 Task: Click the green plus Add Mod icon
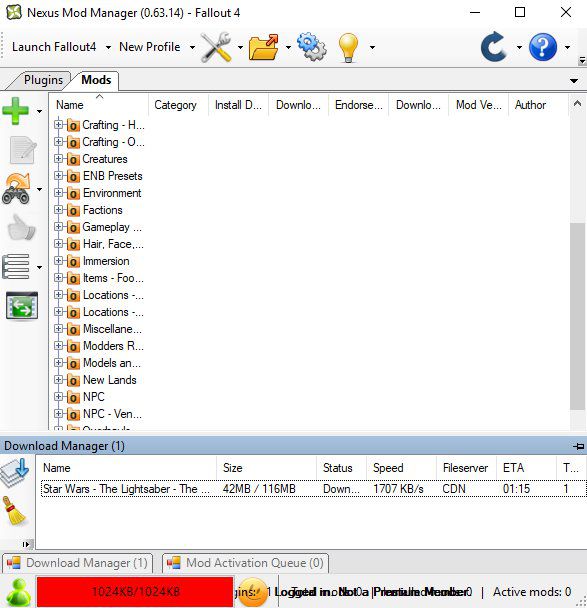(16, 111)
